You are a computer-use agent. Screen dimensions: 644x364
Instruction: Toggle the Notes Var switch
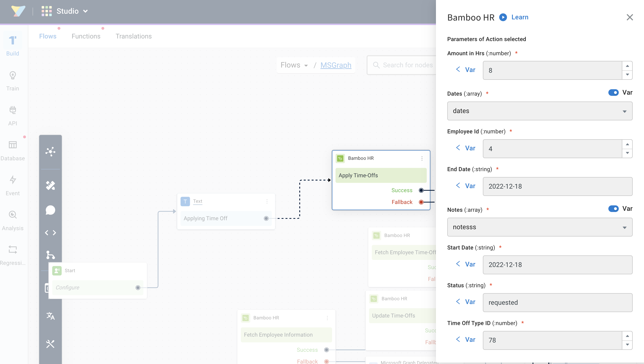click(x=613, y=209)
